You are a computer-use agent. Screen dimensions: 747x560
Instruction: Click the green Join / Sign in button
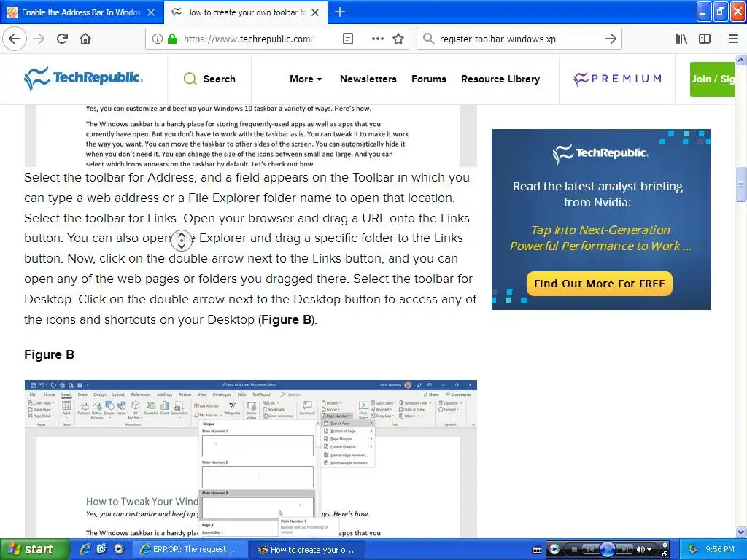click(x=712, y=79)
